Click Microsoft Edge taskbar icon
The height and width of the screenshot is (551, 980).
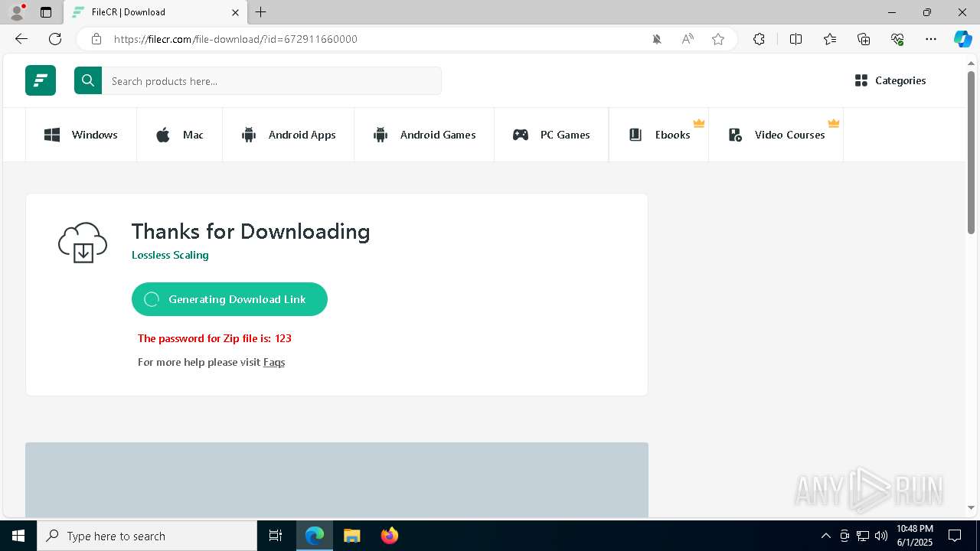tap(315, 536)
